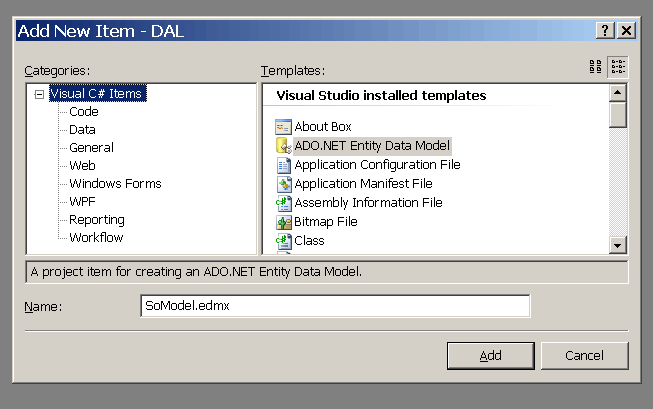Select the General category
653x409 pixels.
tap(91, 147)
